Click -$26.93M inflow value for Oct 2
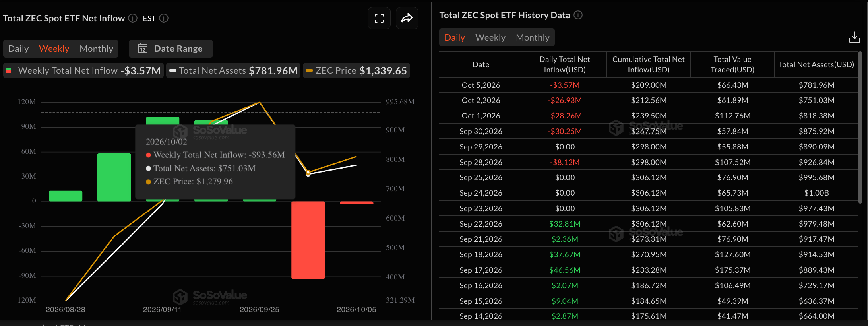 pos(565,100)
